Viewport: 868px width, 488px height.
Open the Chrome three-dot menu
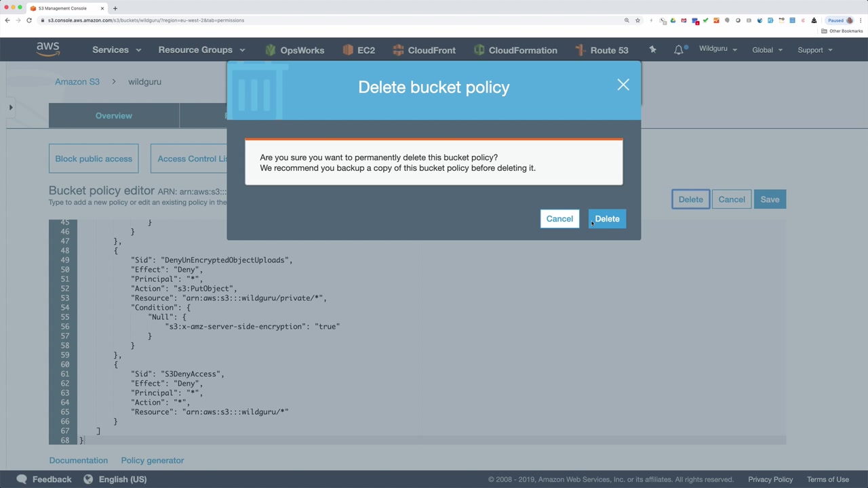tap(861, 20)
